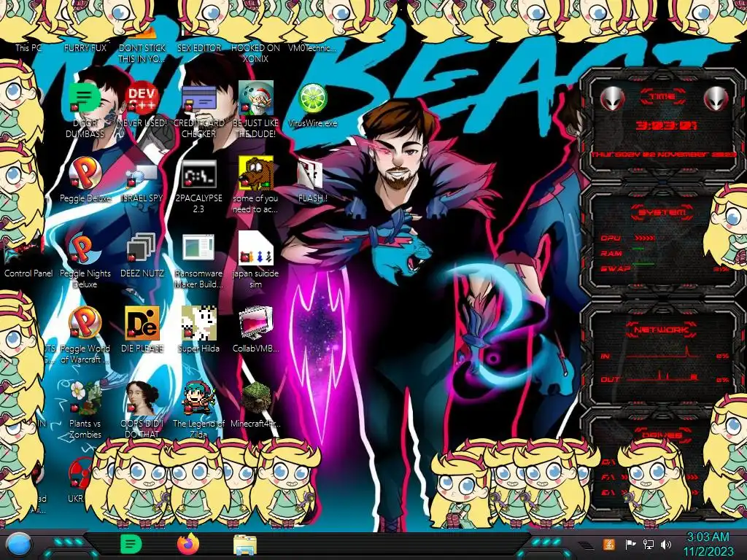747x560 pixels.
Task: Click the widget digital clock reading 3:03:01
Action: point(667,126)
